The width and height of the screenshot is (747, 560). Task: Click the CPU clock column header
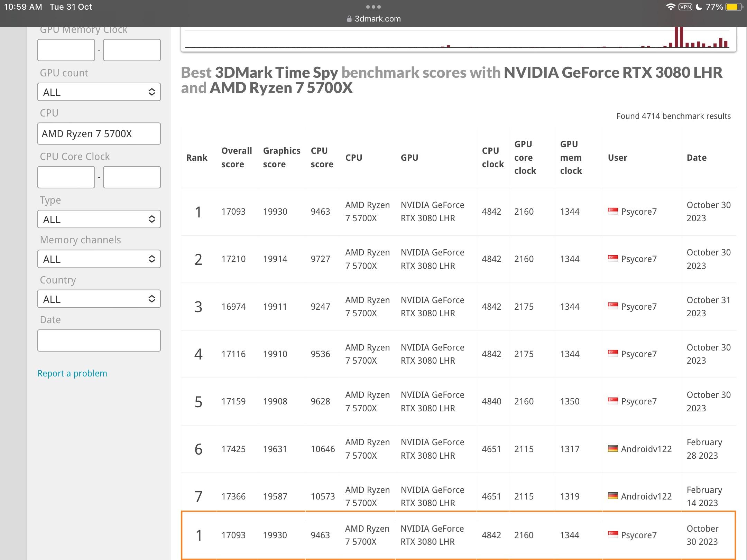[x=493, y=158]
